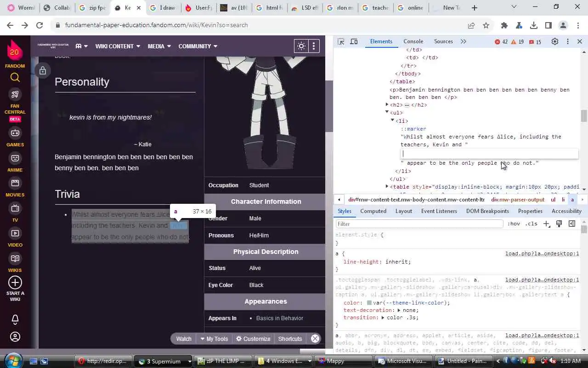Click the issues count 15 badge
Viewport: 588px width, 368px height.
pyautogui.click(x=535, y=42)
